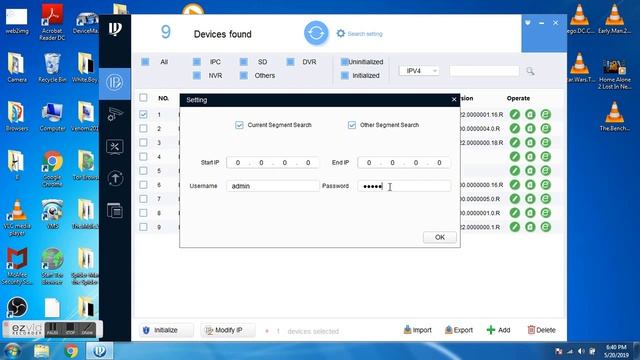Click the End IP field
Viewport: 640px width, 360px height.
pyautogui.click(x=404, y=162)
